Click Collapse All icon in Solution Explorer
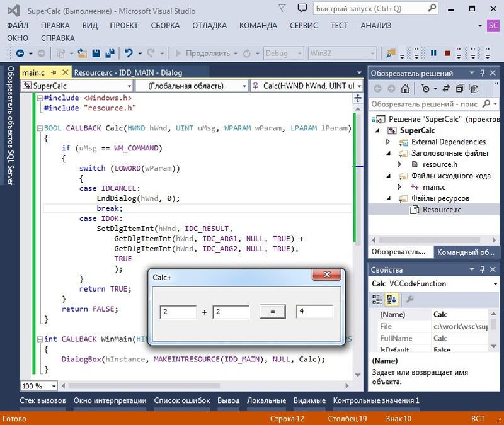 pos(460,89)
